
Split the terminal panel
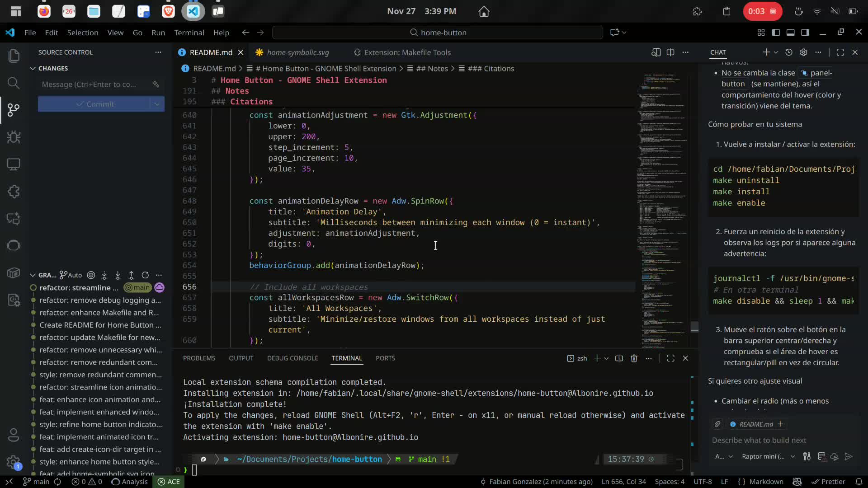pyautogui.click(x=619, y=358)
